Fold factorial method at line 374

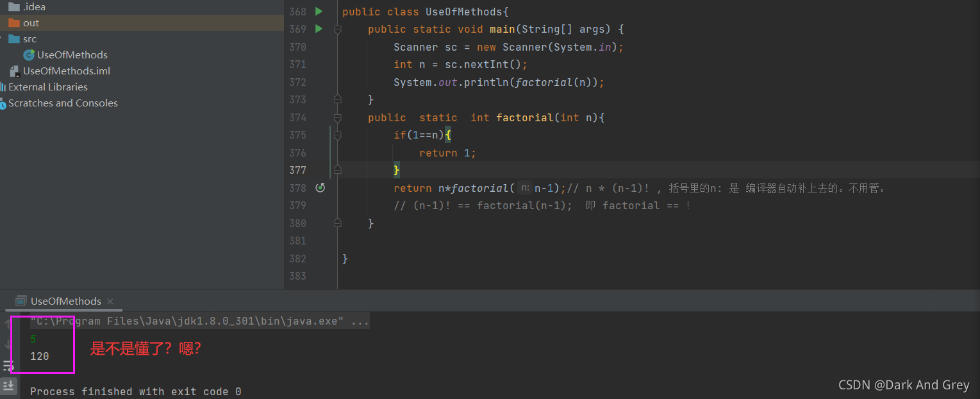pyautogui.click(x=337, y=117)
